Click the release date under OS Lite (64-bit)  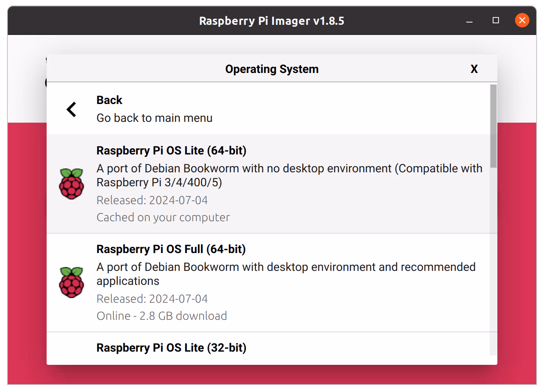pos(152,200)
